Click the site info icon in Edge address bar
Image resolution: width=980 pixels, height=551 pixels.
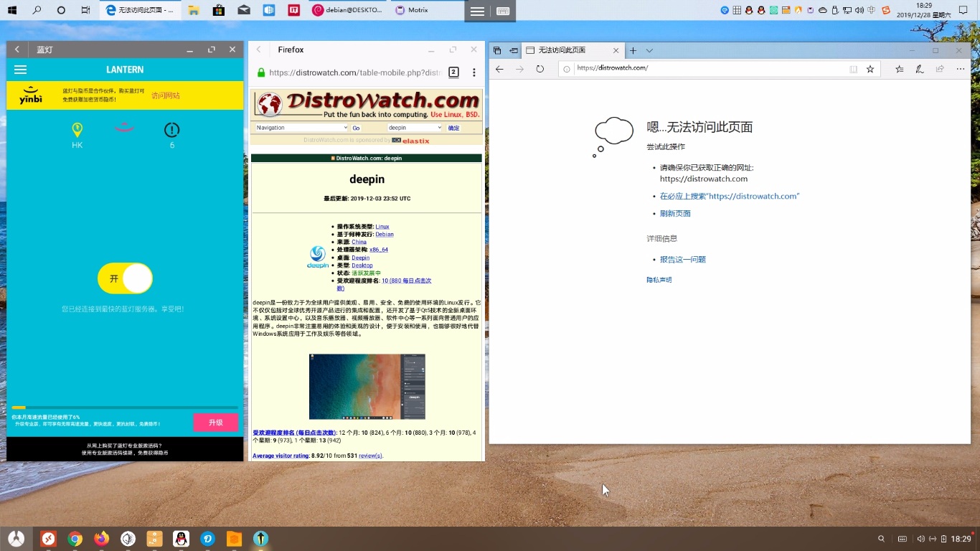(567, 69)
